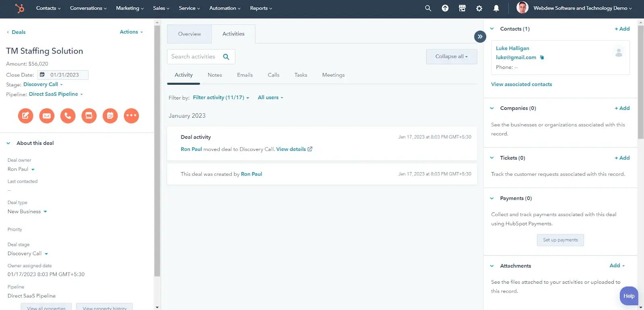
Task: Copy luke@gmail.com with the copy icon
Action: click(x=542, y=57)
